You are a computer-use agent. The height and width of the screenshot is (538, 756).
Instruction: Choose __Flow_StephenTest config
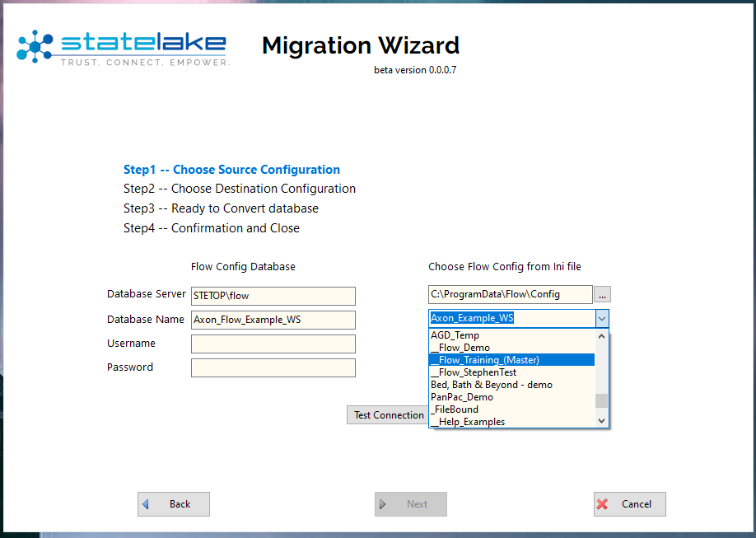coord(511,372)
